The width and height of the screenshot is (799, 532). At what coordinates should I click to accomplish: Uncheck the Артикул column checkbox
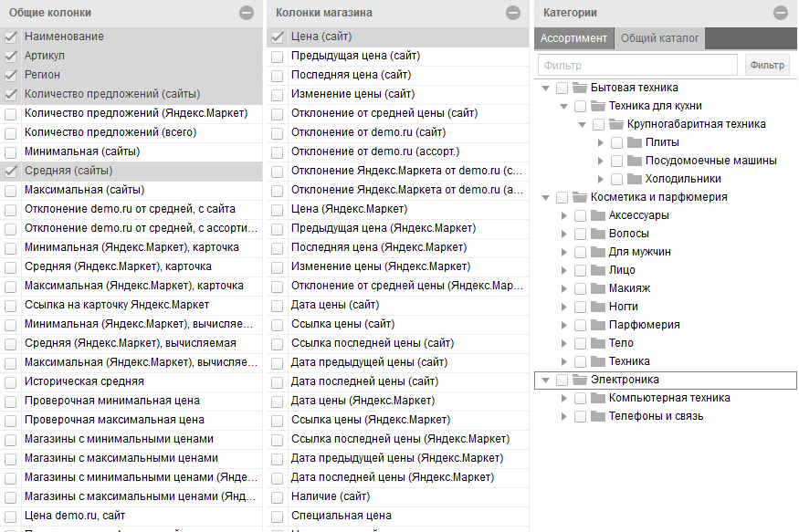(x=11, y=56)
